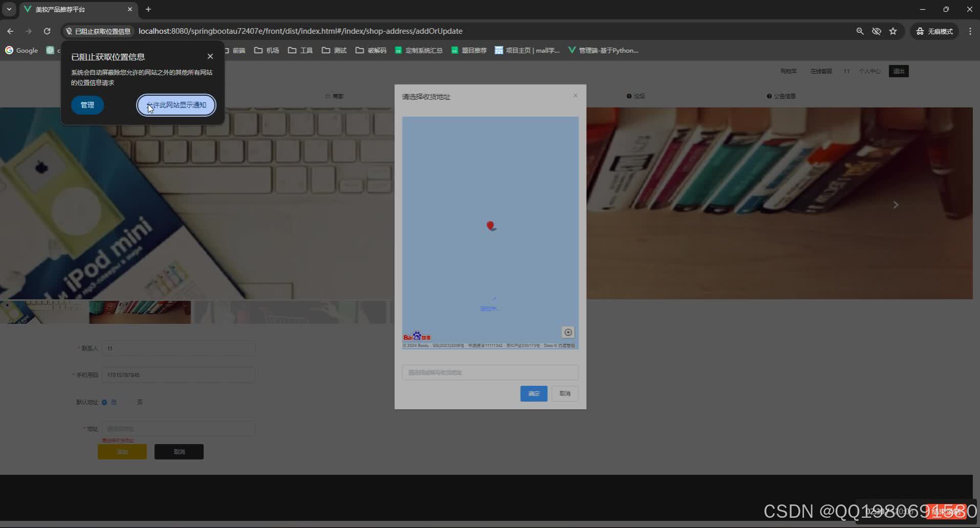The image size is (980, 528).
Task: Go forward to next page
Action: point(29,31)
